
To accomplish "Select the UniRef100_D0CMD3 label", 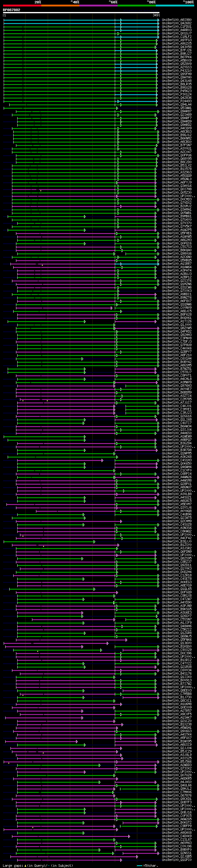I will tap(177, 199).
